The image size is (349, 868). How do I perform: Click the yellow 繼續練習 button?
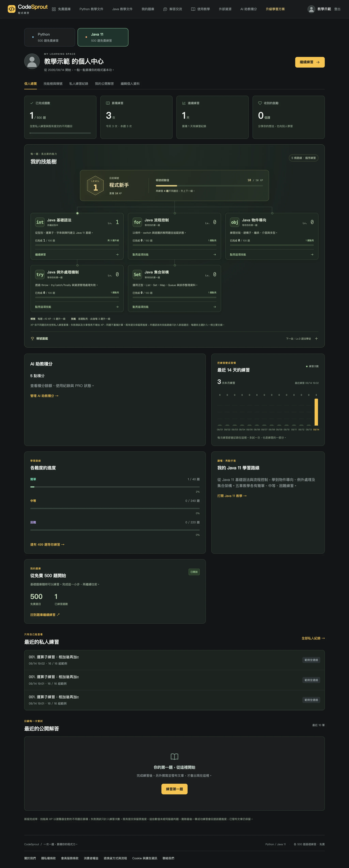tap(309, 62)
